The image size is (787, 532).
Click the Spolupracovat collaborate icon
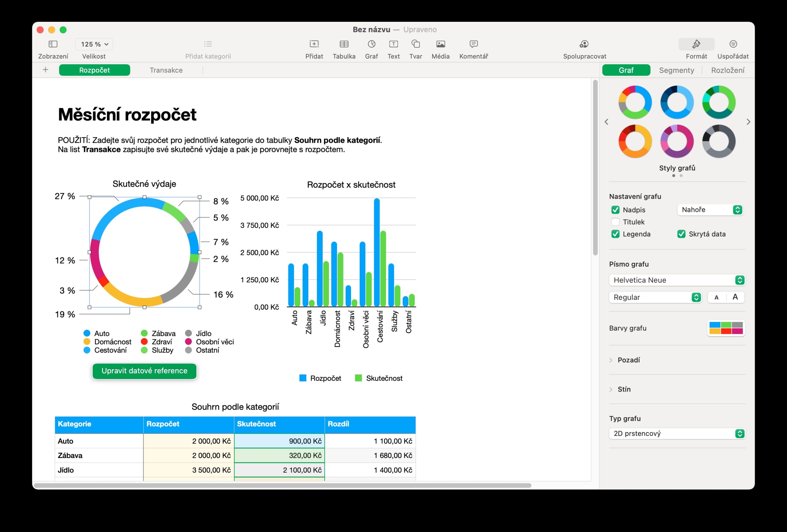(x=584, y=44)
